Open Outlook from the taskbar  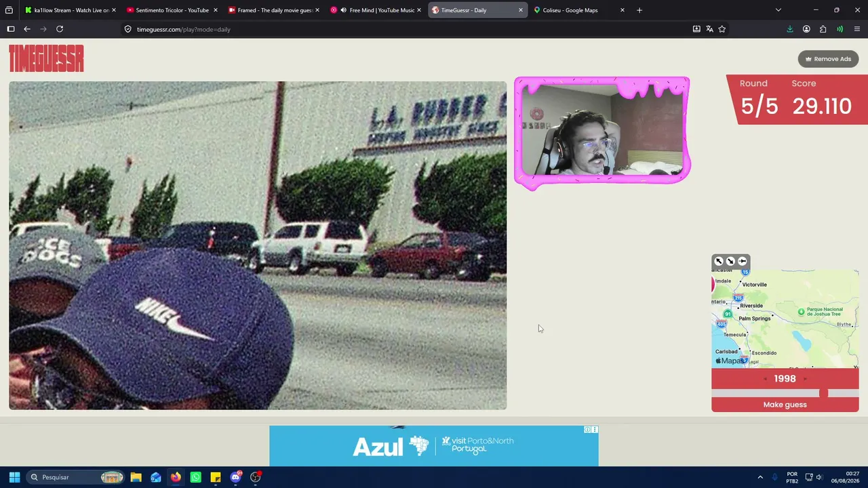point(156,477)
